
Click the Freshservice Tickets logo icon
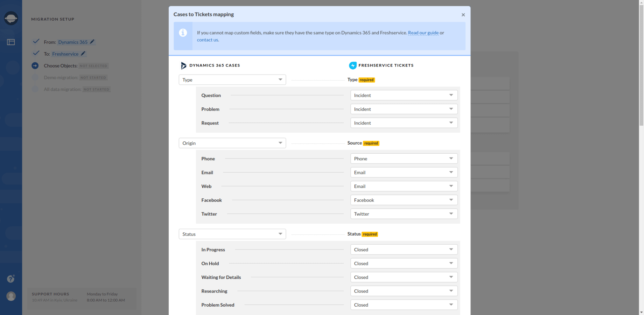coord(353,65)
